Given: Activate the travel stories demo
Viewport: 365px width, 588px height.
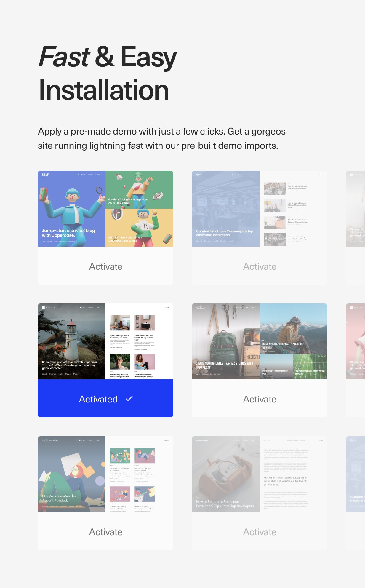Looking at the screenshot, I should point(260,399).
